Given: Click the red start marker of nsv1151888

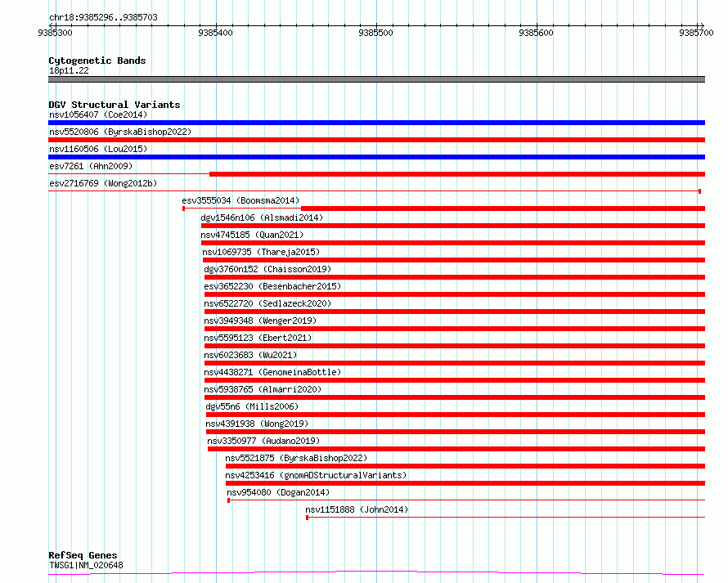Looking at the screenshot, I should [307, 518].
